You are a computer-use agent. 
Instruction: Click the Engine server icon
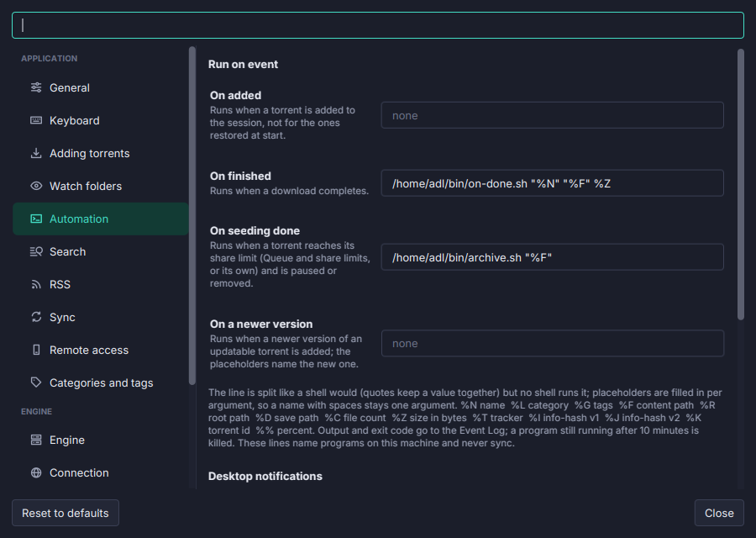pyautogui.click(x=36, y=440)
